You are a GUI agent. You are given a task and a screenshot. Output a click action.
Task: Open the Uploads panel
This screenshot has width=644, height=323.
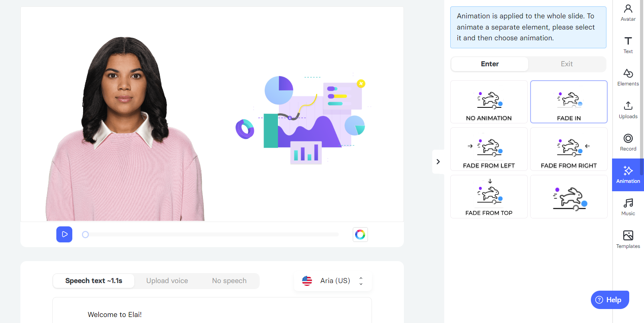click(x=628, y=110)
